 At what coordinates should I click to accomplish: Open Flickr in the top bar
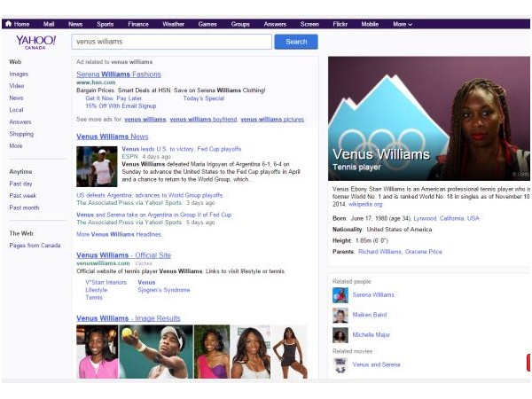coord(340,24)
